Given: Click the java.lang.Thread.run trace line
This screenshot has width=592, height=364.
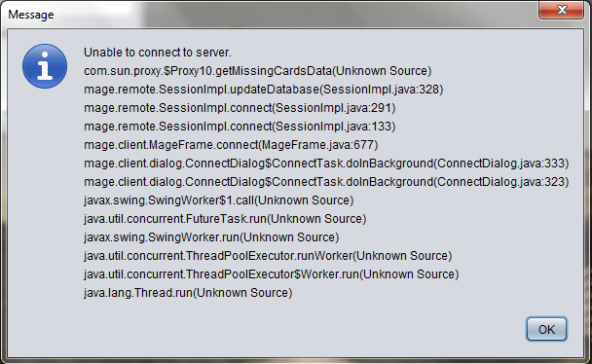Looking at the screenshot, I should (x=188, y=293).
